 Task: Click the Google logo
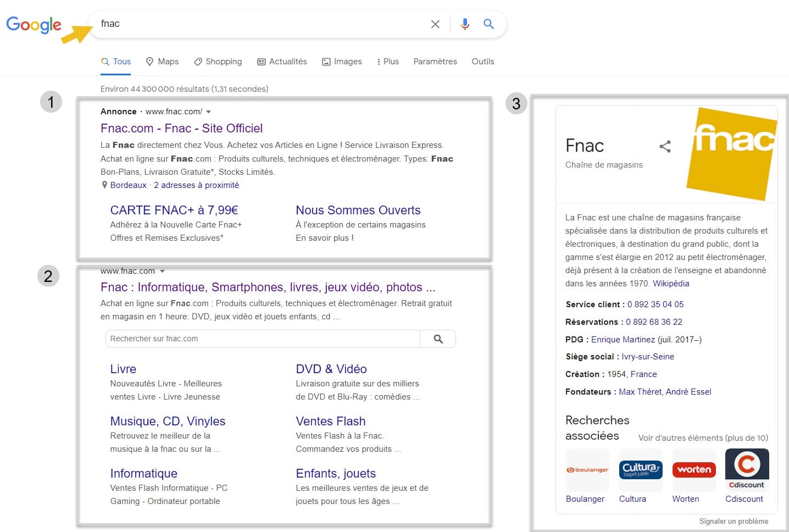pyautogui.click(x=34, y=25)
